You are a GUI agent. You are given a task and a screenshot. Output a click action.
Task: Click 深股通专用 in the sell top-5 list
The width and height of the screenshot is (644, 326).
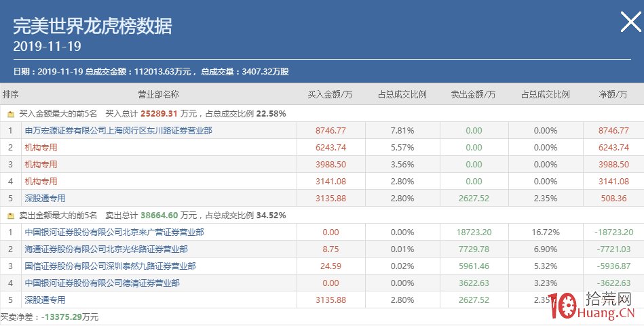45,300
